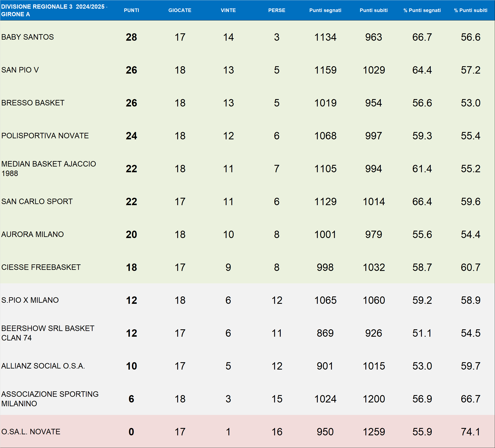Click the Punti subiti column header
Viewport: 495px width, 448px height.
373,10
